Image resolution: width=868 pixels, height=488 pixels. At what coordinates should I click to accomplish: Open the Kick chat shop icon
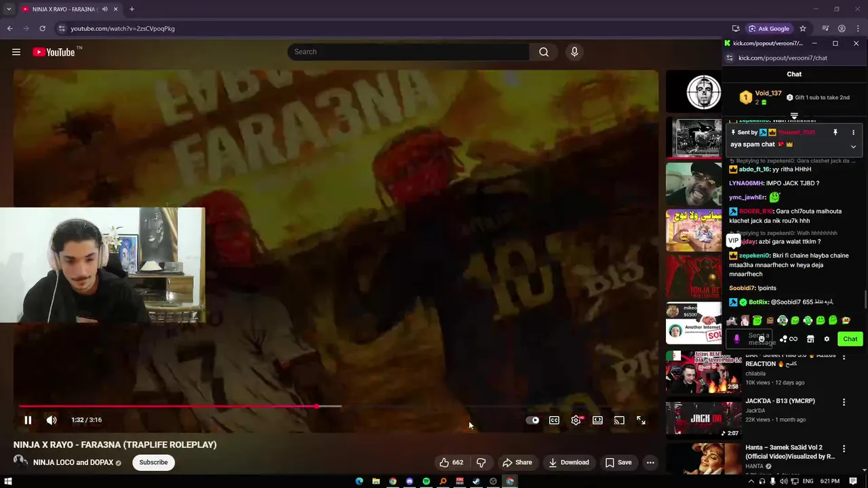point(810,339)
